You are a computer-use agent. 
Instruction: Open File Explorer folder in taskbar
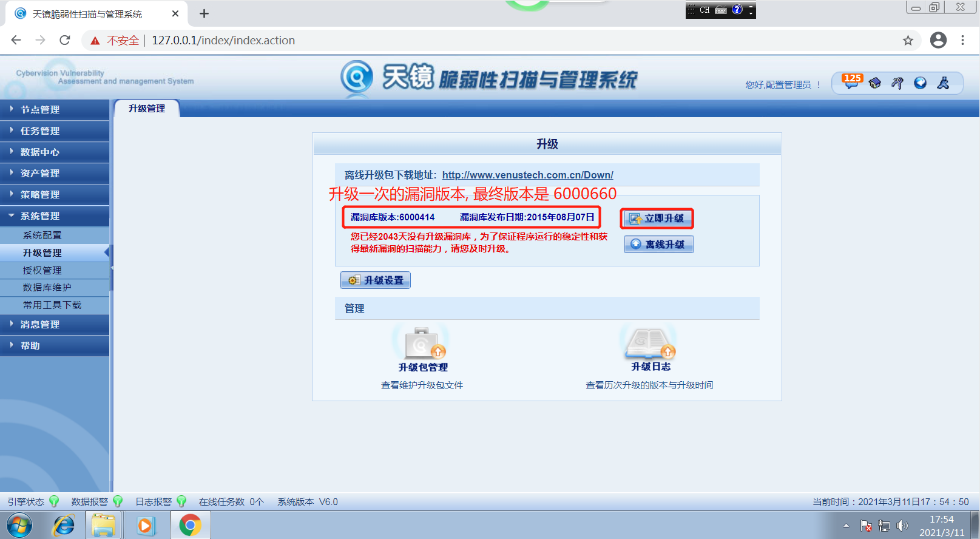click(x=103, y=525)
